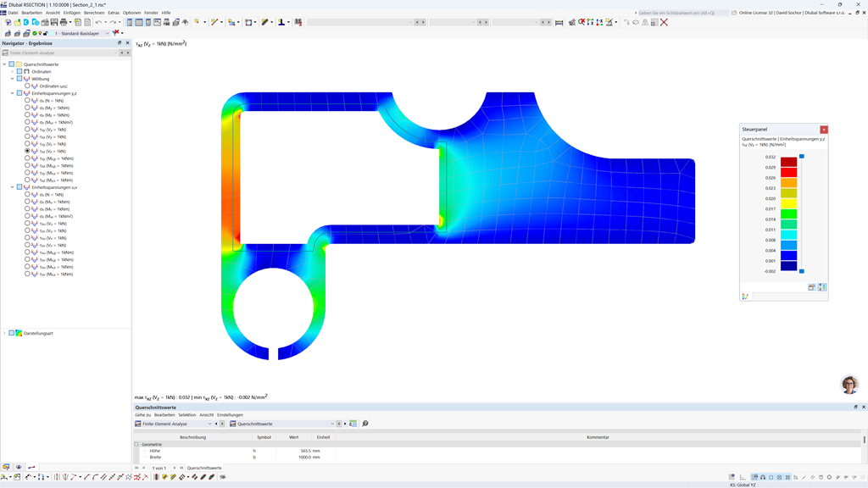Click Gehe zu in the Querschnittswerte panel menu
868x488 pixels.
[142, 414]
